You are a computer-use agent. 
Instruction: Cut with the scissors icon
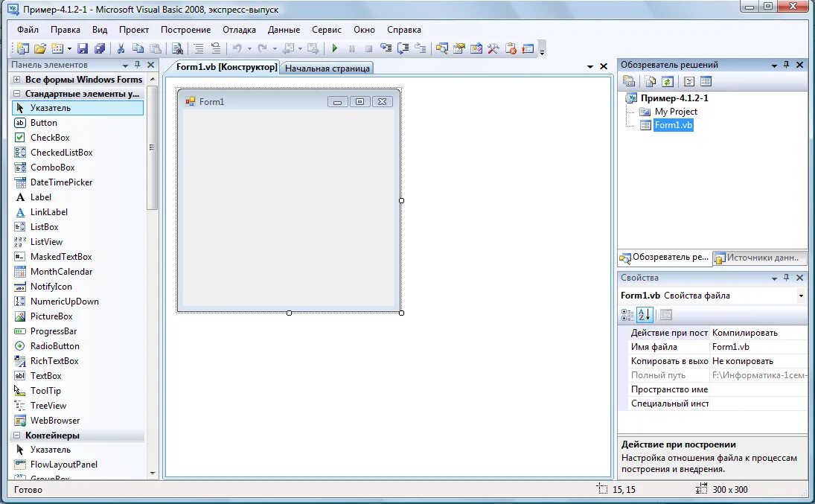click(x=121, y=48)
